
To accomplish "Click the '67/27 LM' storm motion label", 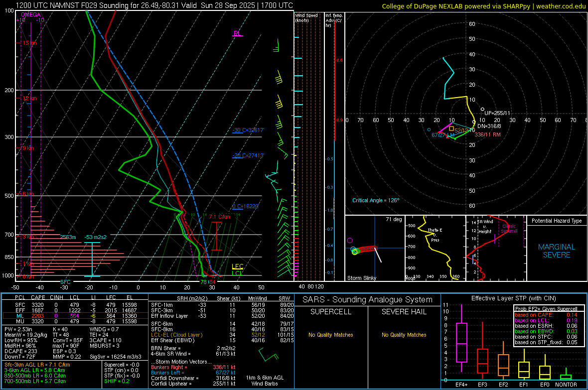I will (443, 135).
